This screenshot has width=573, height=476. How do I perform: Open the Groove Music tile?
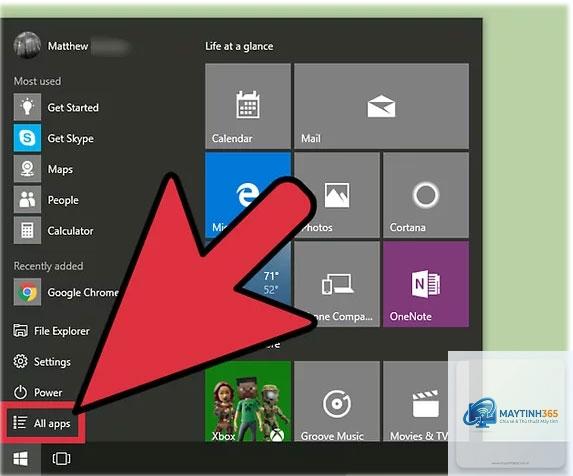(x=337, y=401)
